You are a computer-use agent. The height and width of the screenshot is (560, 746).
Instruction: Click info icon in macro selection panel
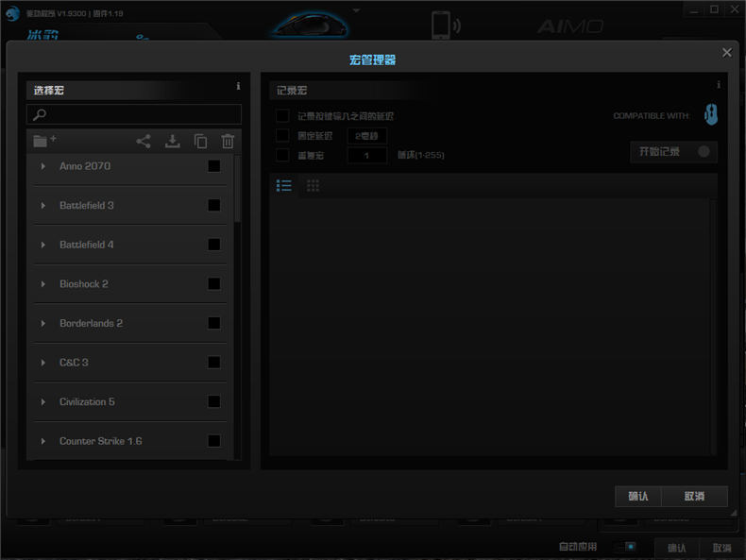(x=238, y=86)
